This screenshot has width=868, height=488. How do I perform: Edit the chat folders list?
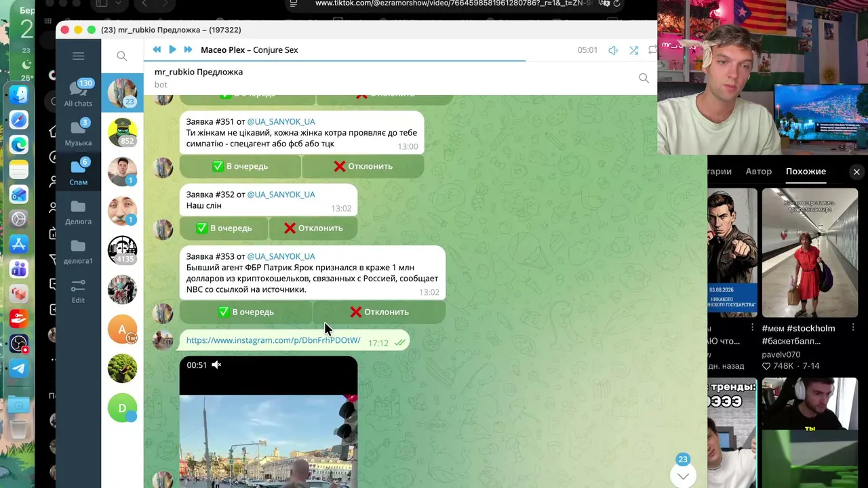pyautogui.click(x=78, y=290)
